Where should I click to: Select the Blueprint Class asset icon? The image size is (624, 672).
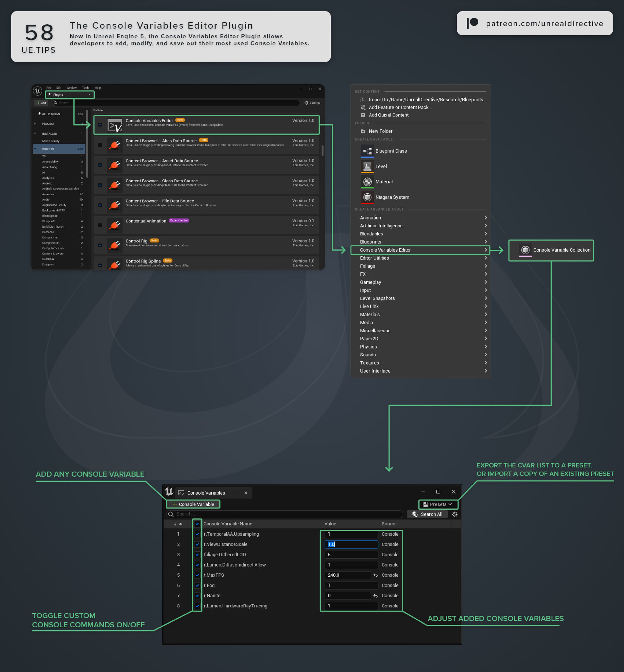pyautogui.click(x=367, y=151)
